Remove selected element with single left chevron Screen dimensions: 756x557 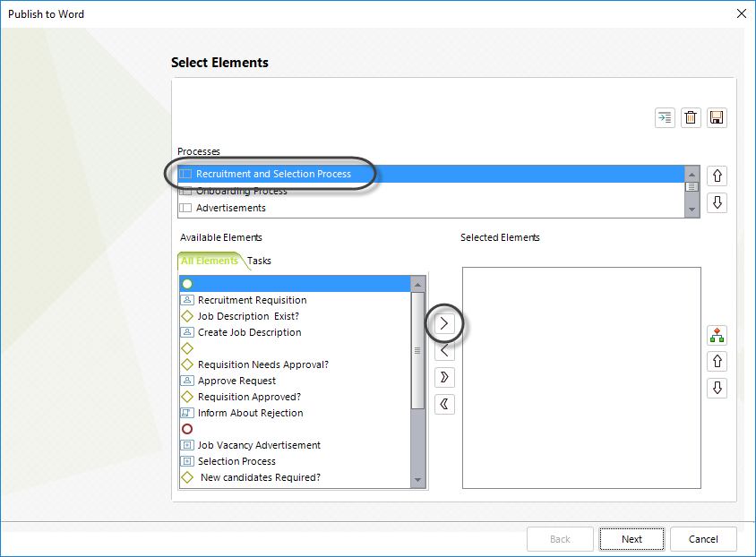(444, 350)
